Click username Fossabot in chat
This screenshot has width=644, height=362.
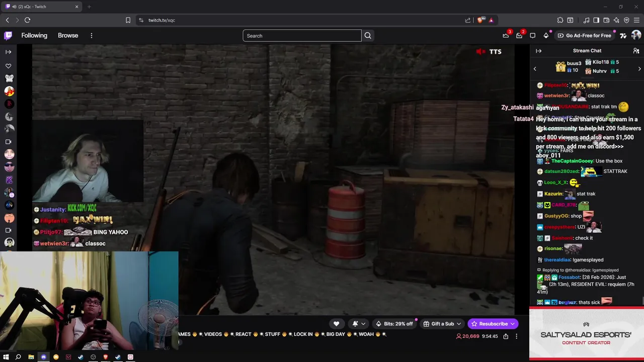(x=569, y=278)
